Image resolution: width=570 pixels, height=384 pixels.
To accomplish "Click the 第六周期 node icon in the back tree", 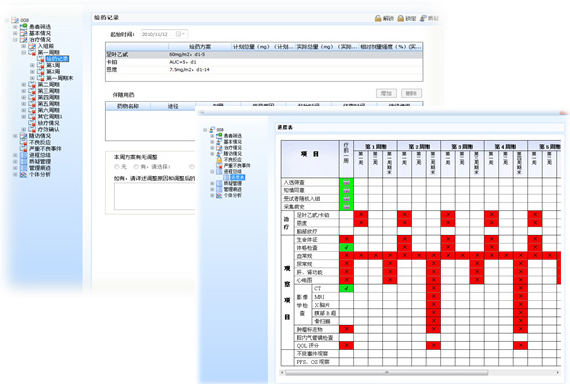I will click(x=32, y=110).
